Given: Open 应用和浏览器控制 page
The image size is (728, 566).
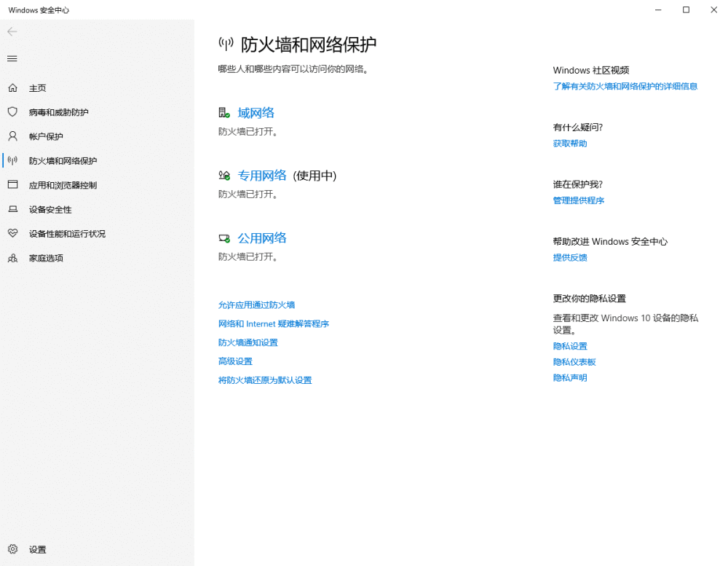Looking at the screenshot, I should (63, 185).
